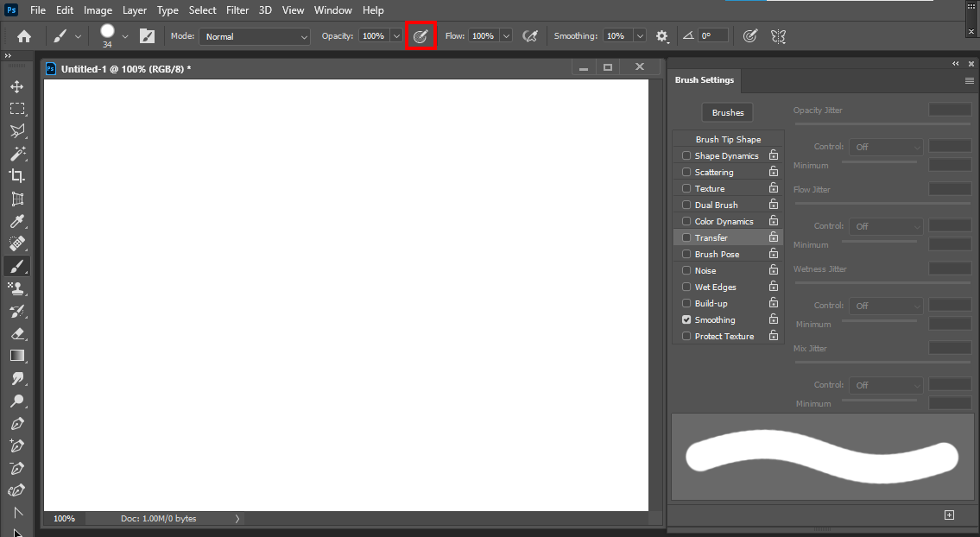Select the Crop tool
The height and width of the screenshot is (537, 980).
(x=17, y=175)
